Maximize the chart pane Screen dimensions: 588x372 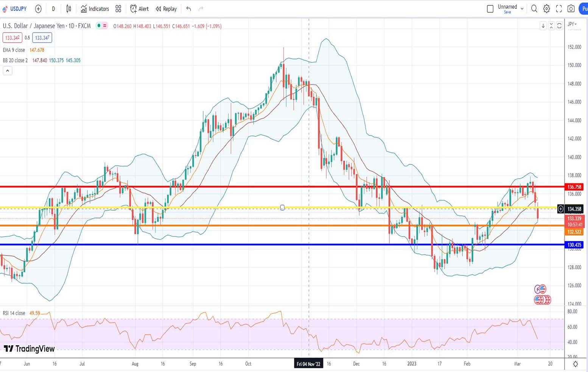point(559,26)
